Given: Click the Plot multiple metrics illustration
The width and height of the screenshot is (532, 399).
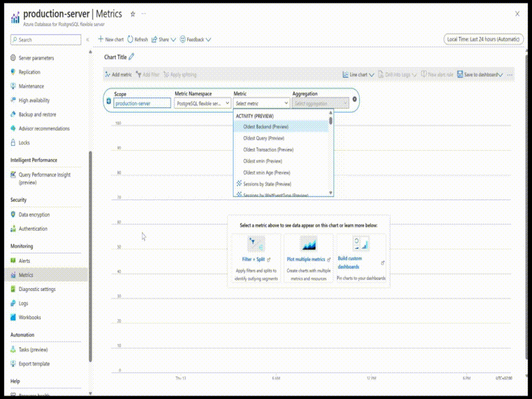Looking at the screenshot, I should click(x=309, y=244).
